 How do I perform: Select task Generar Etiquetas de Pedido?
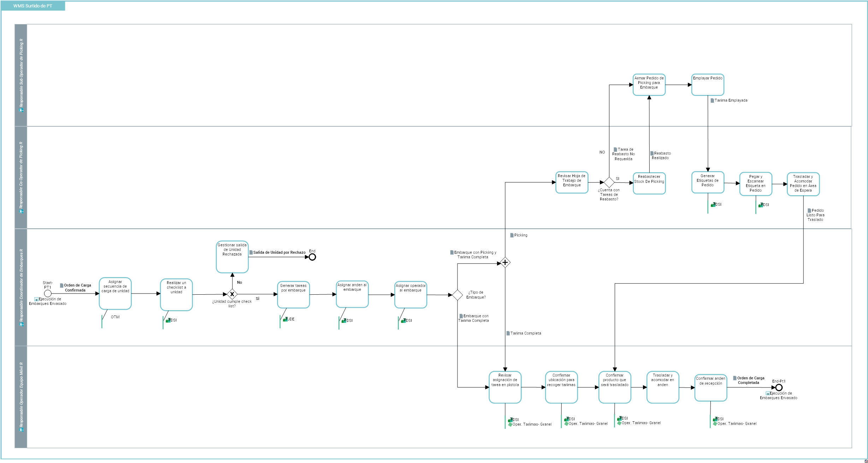(x=708, y=182)
